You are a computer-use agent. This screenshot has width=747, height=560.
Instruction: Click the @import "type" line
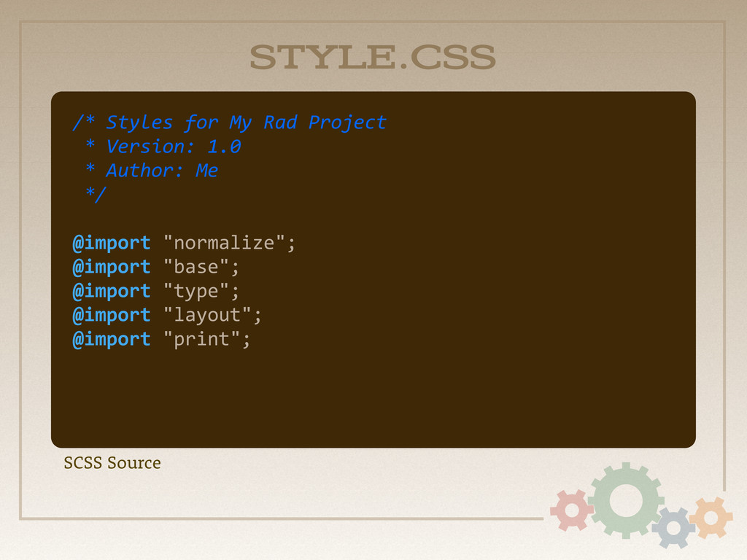[156, 292]
